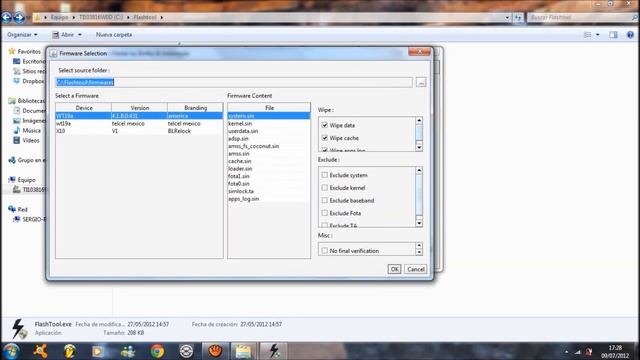This screenshot has height=360, width=640.
Task: Click the round circular taskbar icon
Action: coord(186,351)
